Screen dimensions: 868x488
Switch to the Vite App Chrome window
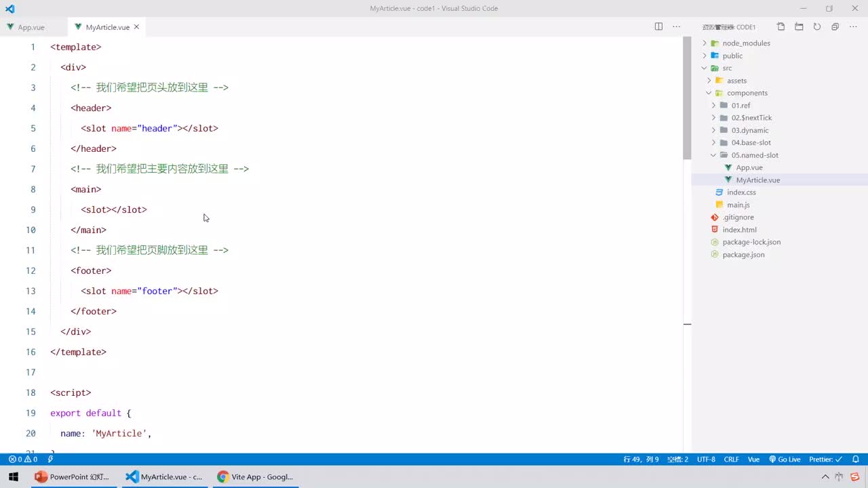[255, 477]
